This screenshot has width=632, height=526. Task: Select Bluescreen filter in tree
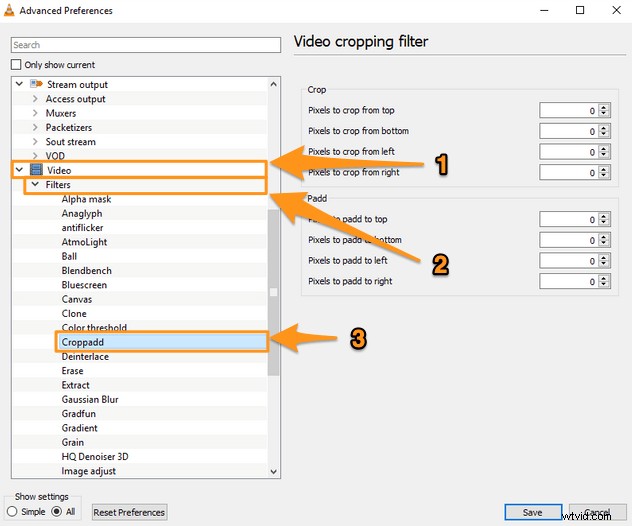[x=84, y=285]
